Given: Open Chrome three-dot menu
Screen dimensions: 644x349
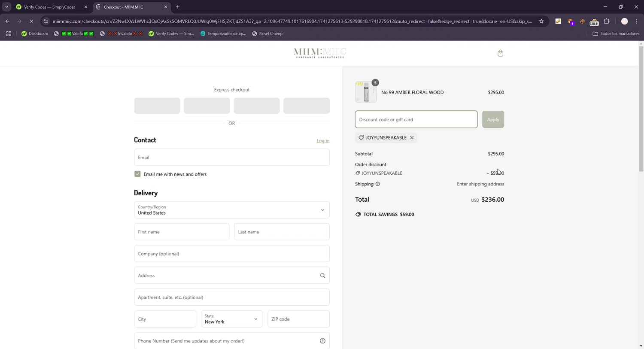Looking at the screenshot, I should (637, 21).
